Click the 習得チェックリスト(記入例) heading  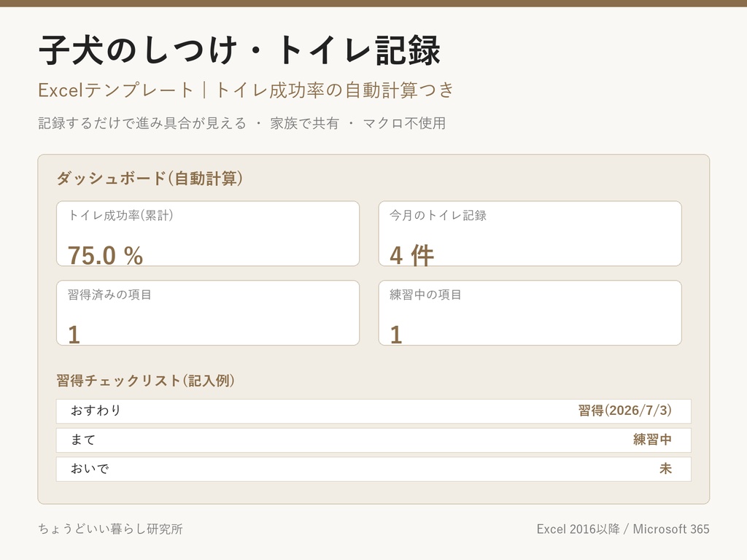point(145,381)
